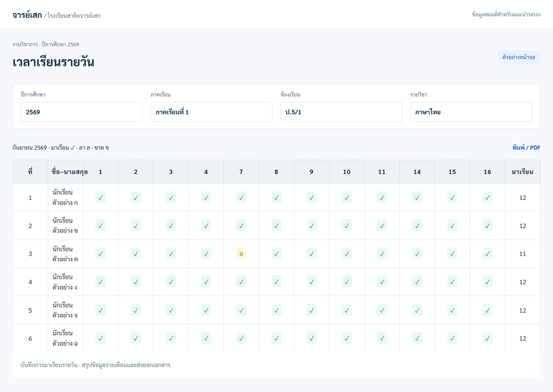Open the ภาคเรียนที่ 1 dropdown
This screenshot has height=392, width=553.
(x=211, y=112)
